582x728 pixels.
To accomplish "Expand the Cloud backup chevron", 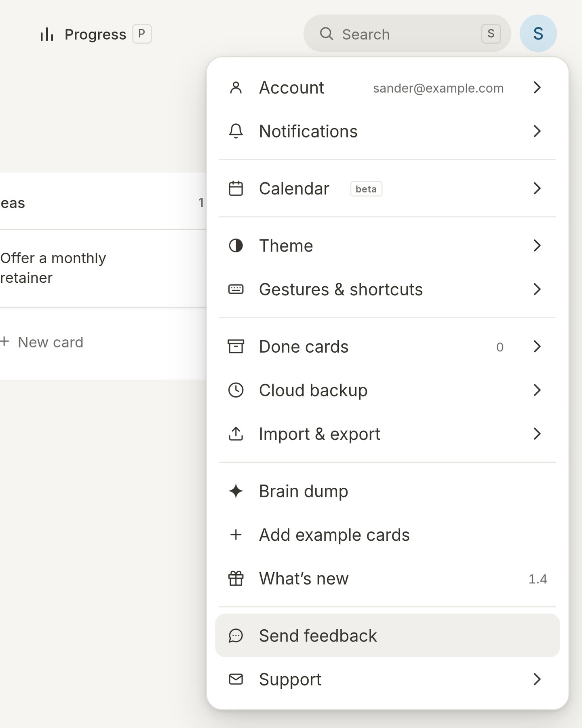I will pyautogui.click(x=537, y=390).
